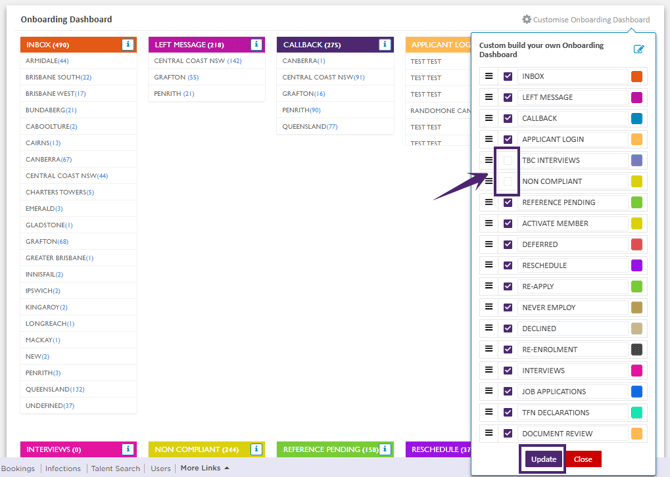The width and height of the screenshot is (670, 477).
Task: Select RANDOMONE entry under Applicant Login
Action: (x=440, y=111)
